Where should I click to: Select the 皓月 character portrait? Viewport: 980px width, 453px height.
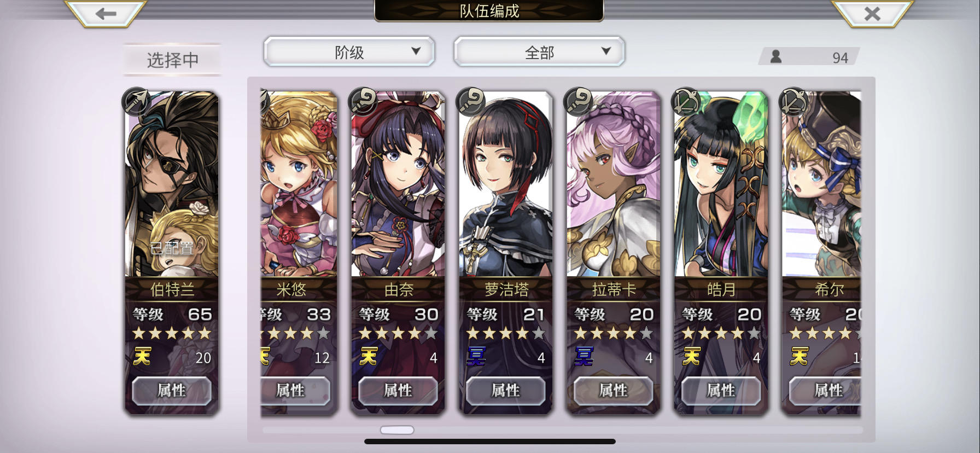721,184
